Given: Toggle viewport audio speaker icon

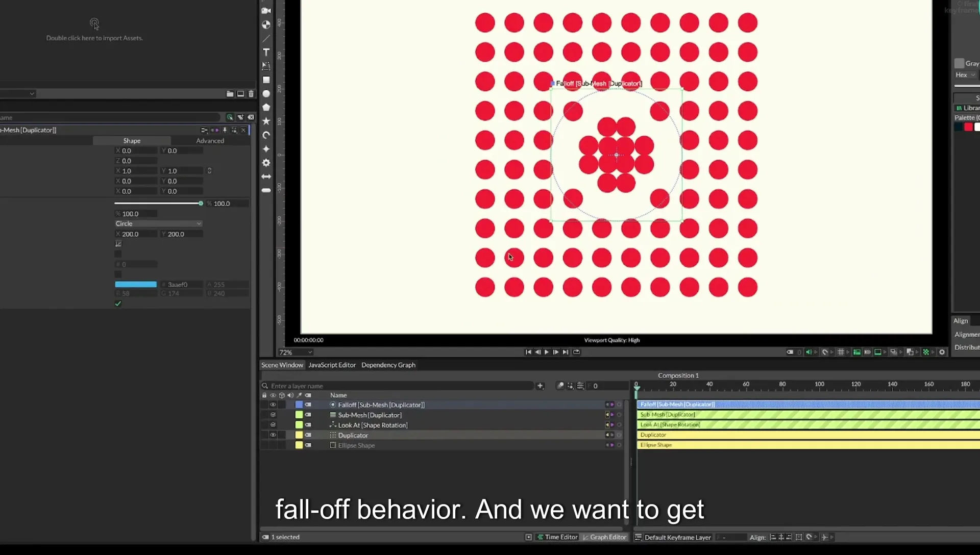Looking at the screenshot, I should (808, 352).
